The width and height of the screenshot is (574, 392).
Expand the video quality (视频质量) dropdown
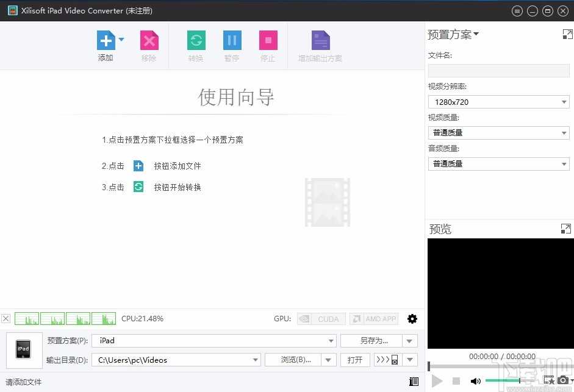498,133
